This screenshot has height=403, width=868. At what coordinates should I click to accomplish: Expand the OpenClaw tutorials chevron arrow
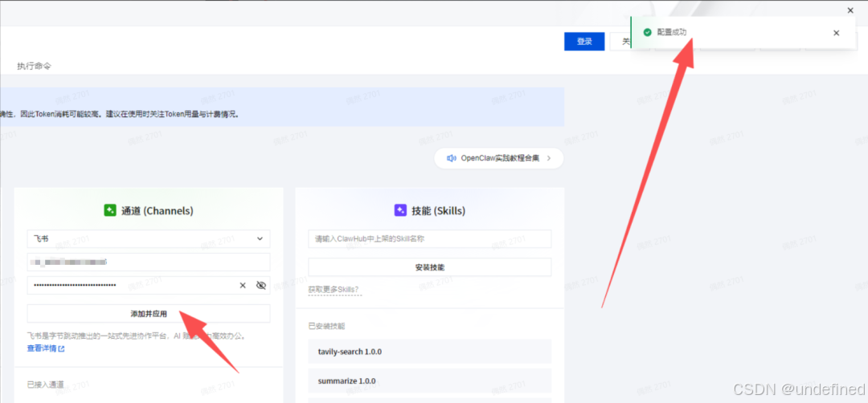[x=549, y=158]
